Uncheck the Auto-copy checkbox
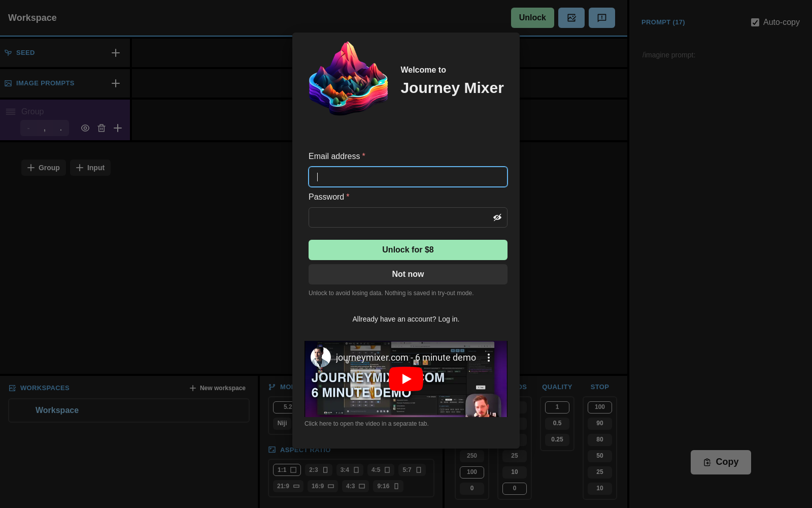 click(755, 22)
